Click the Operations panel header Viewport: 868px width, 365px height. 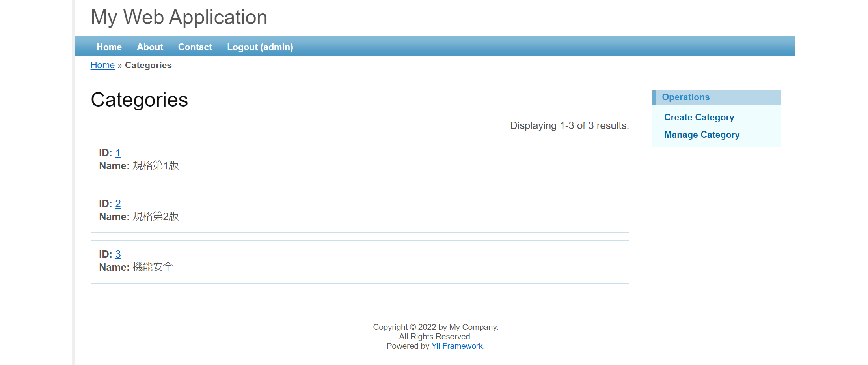click(685, 97)
